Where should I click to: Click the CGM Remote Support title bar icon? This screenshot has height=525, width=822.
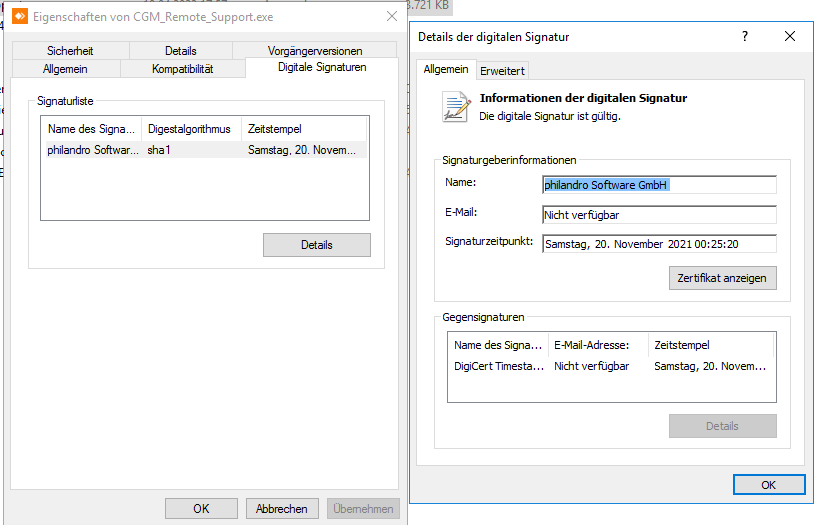click(x=20, y=17)
